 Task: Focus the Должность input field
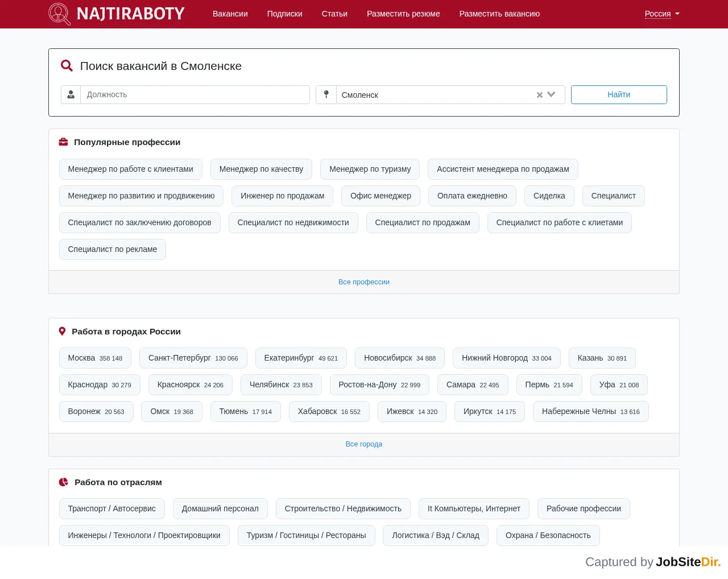[x=195, y=94]
